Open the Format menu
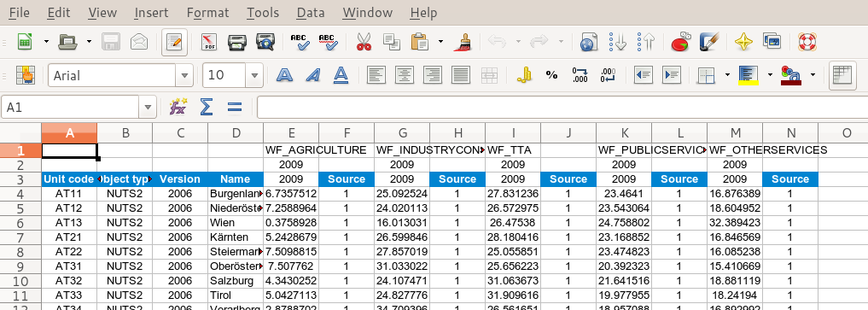The image size is (868, 310). click(x=207, y=12)
